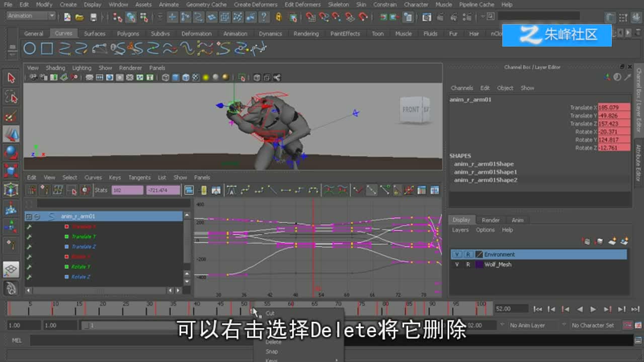Click the Translate X channel value field
Viewport: 644px width, 362px height.
(614, 108)
